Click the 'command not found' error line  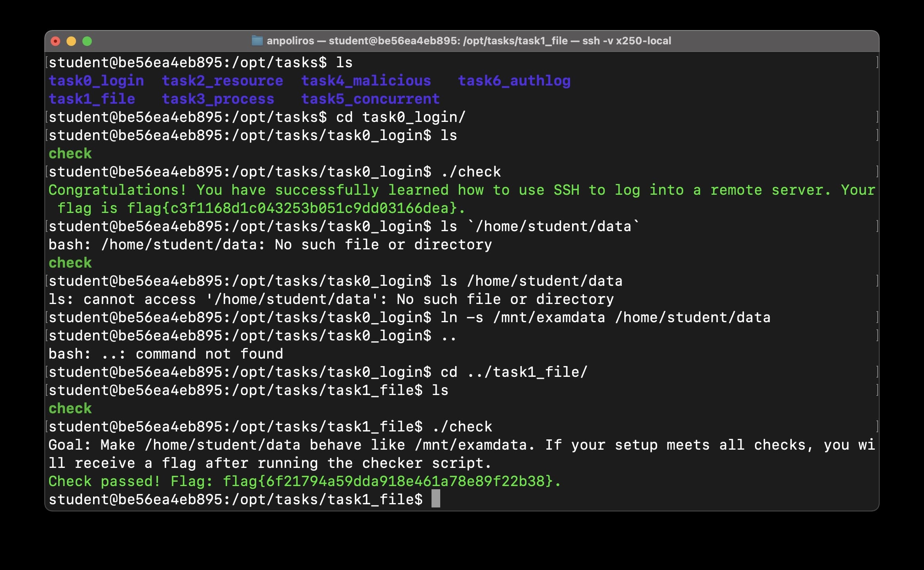click(x=165, y=354)
